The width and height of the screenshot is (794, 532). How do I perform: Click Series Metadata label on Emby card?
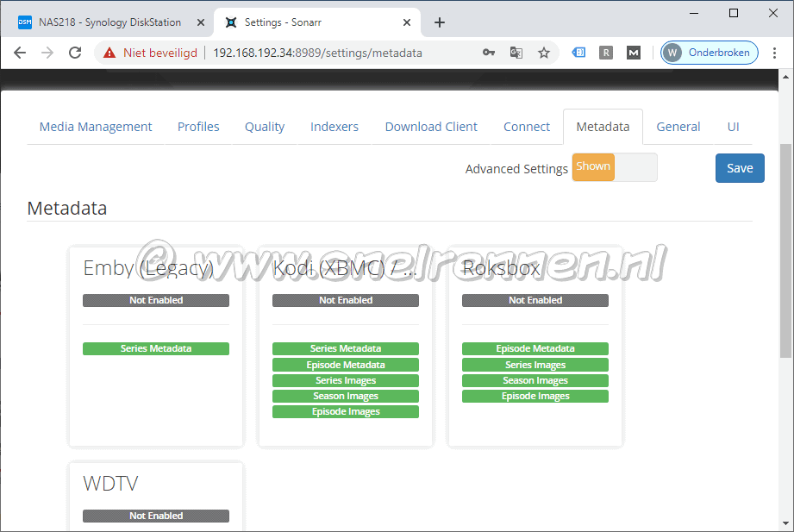click(156, 348)
